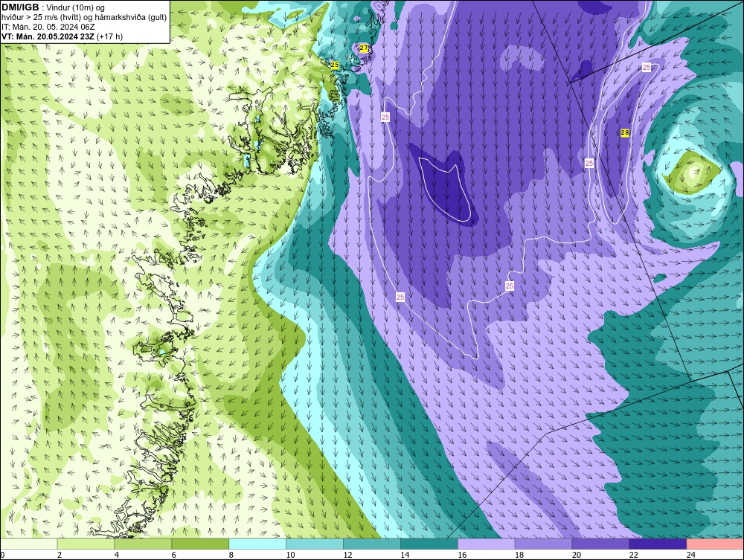Pick the violet 20–22 legend swatch
This screenshot has width=744, height=560.
point(600,544)
